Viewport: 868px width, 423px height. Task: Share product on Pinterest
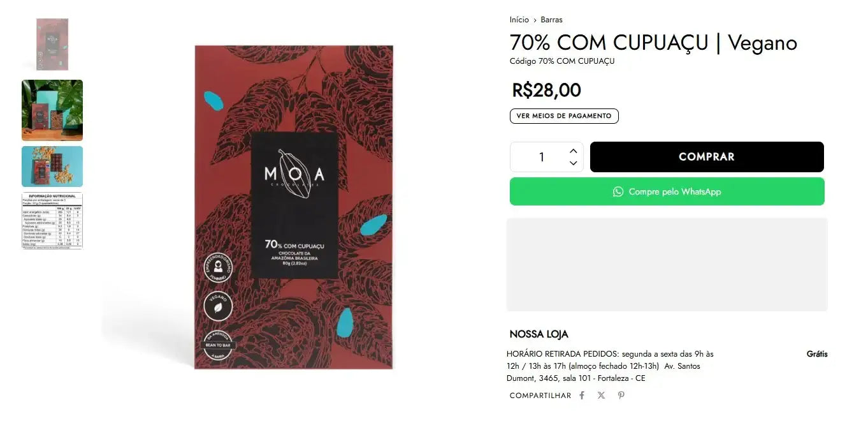tap(621, 396)
